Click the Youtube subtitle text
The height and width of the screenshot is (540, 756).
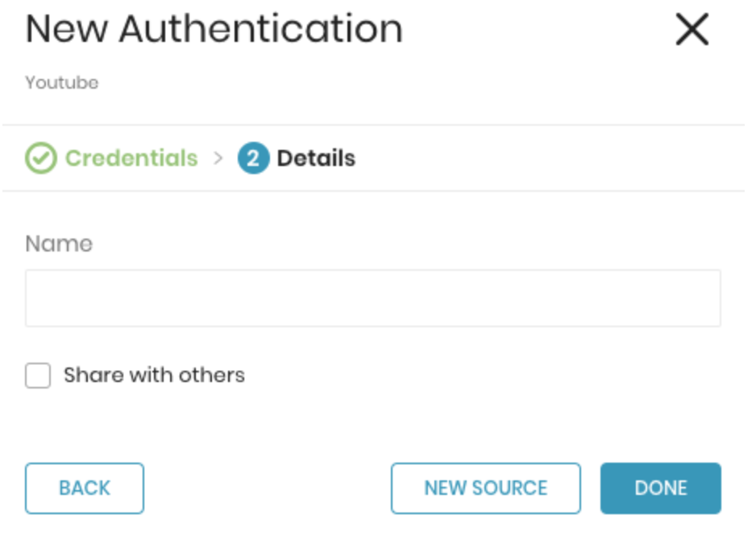61,83
